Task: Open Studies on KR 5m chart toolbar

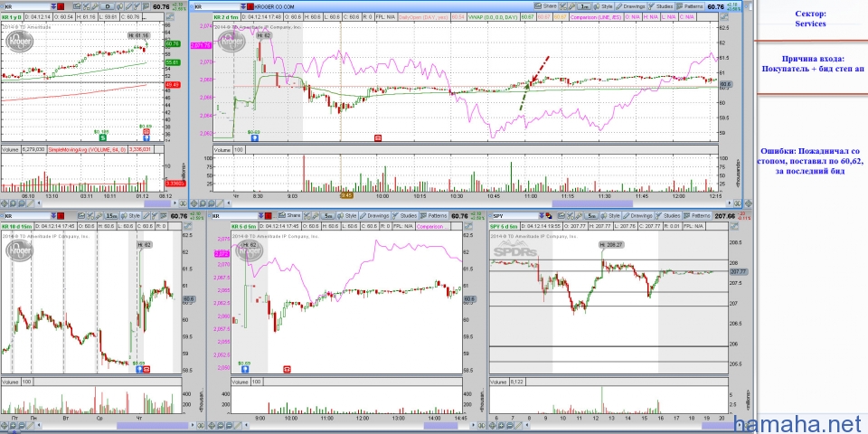Action: (x=404, y=215)
